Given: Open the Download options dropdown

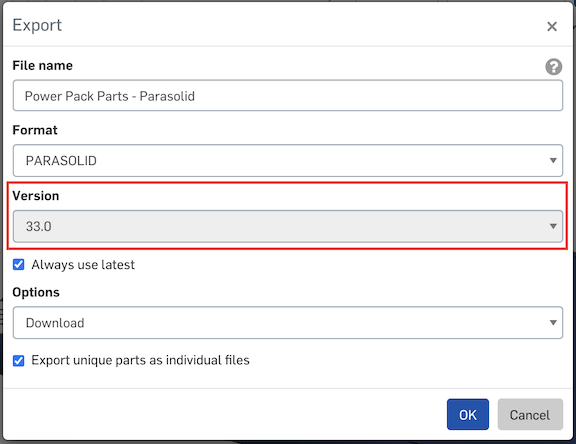Looking at the screenshot, I should pyautogui.click(x=288, y=322).
